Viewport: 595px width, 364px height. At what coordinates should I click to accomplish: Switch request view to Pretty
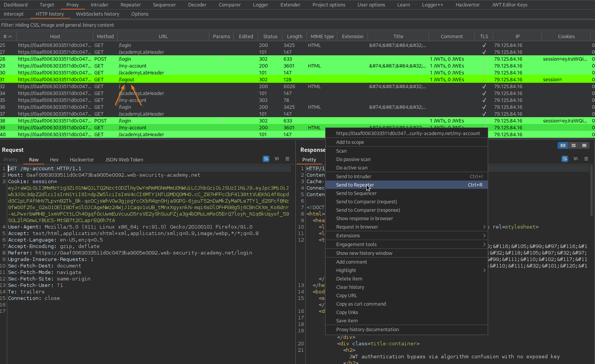coord(11,160)
